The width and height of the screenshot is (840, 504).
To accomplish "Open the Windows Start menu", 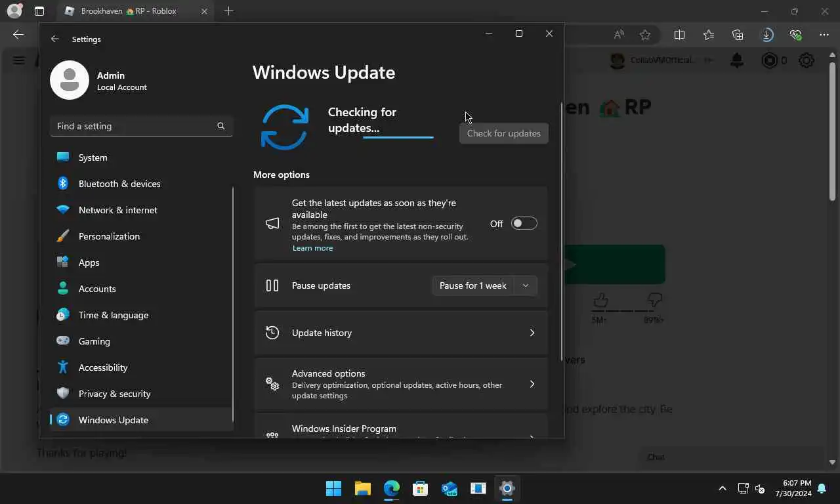I will tap(333, 488).
